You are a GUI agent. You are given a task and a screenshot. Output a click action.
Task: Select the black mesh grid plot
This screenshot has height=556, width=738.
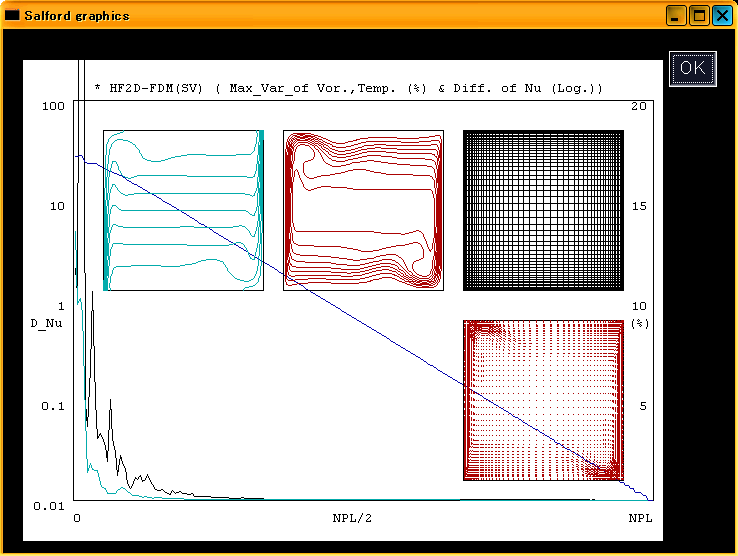(543, 210)
